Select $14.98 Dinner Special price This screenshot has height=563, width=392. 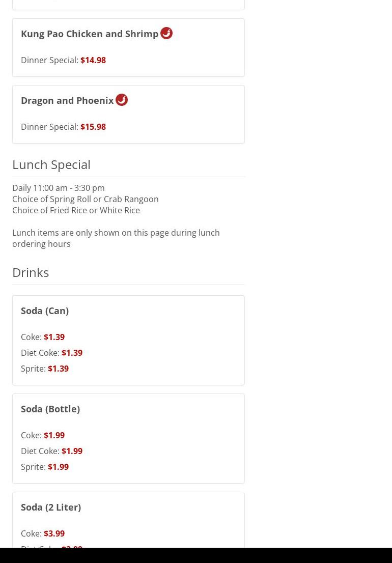[x=63, y=60]
